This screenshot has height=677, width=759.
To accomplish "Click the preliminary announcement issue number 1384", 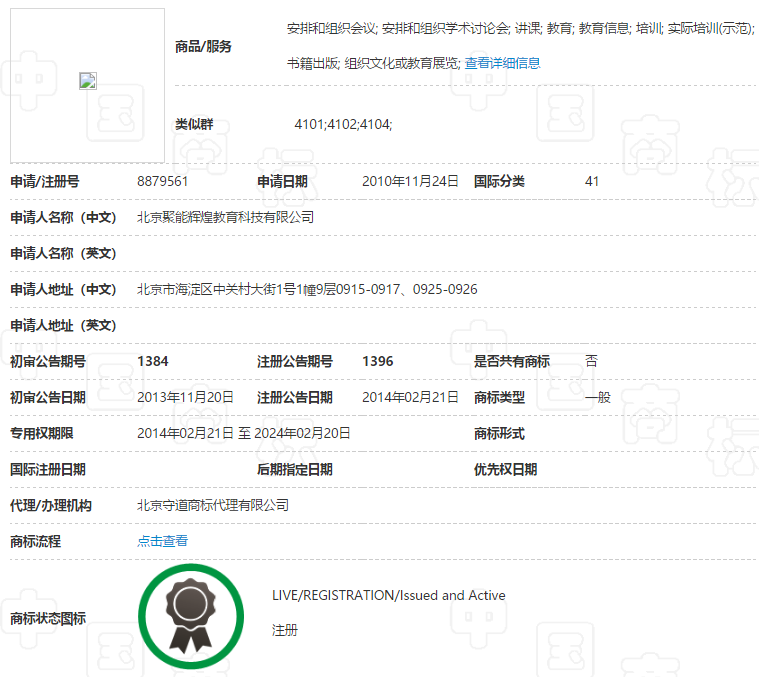I will click(x=152, y=361).
